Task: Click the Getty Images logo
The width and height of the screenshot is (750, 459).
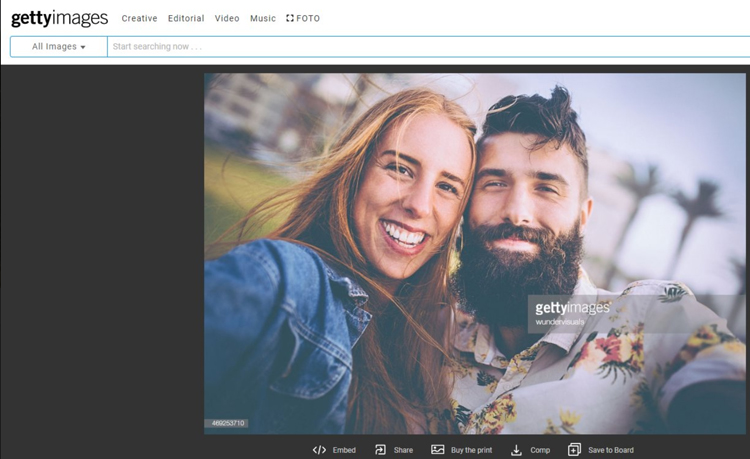Action: pyautogui.click(x=59, y=18)
